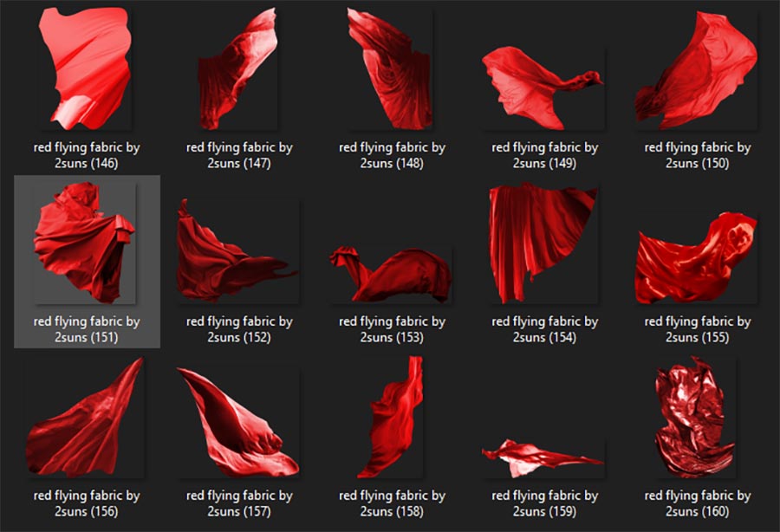Viewport: 780px width, 532px height.
Task: Select thumbnail of red flying fabric (158)
Action: click(390, 417)
